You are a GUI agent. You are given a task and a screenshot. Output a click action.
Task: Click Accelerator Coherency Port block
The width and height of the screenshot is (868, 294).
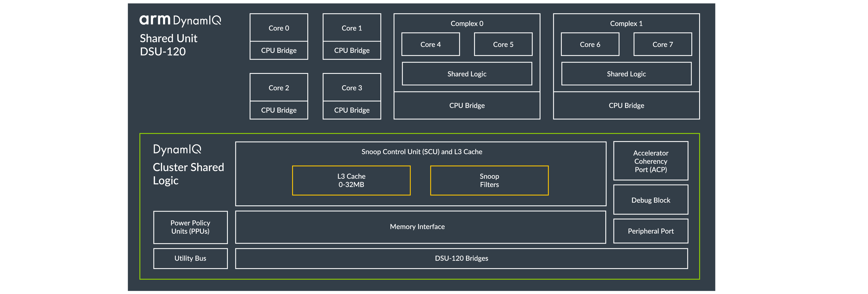[x=651, y=161]
